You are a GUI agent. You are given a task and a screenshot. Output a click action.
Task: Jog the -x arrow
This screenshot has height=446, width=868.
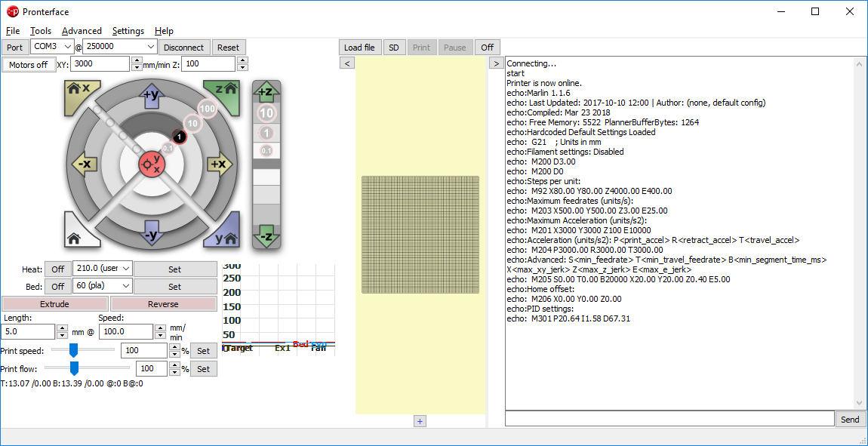pyautogui.click(x=85, y=165)
